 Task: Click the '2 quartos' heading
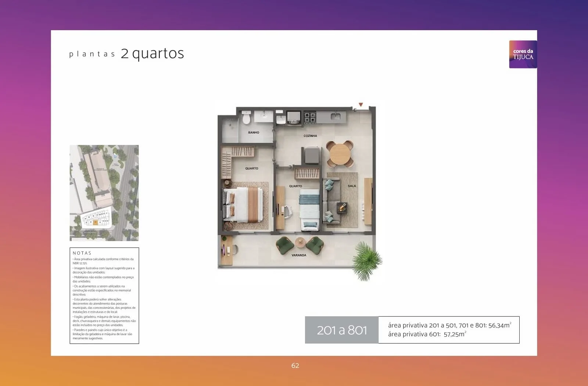tap(153, 54)
